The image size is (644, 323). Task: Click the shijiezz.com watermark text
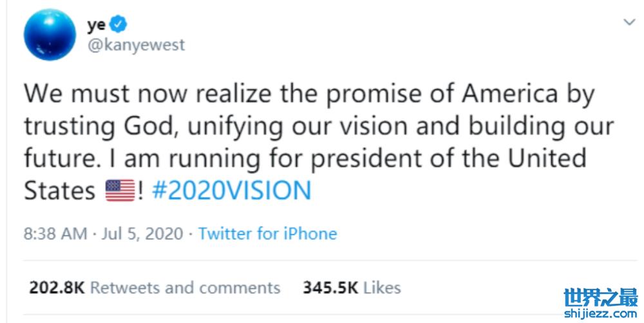tap(600, 313)
